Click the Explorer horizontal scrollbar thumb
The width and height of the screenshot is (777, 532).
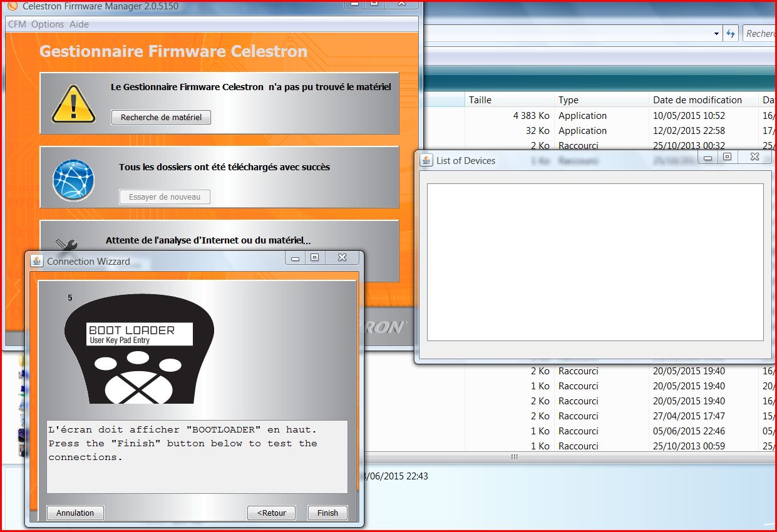(x=514, y=458)
